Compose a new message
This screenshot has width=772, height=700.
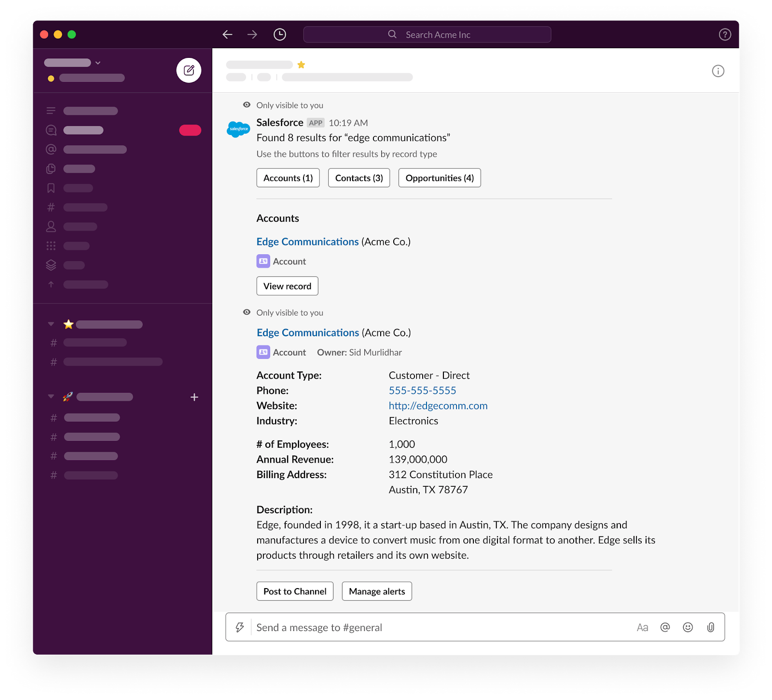[x=189, y=70]
